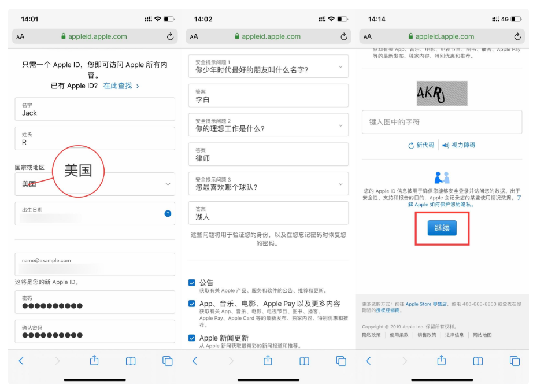Open the 法律信息 footer link

click(454, 335)
